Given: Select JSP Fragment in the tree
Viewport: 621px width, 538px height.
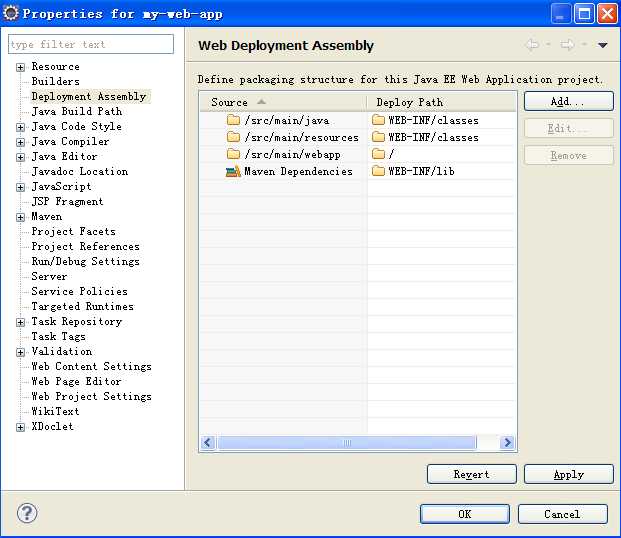Looking at the screenshot, I should point(67,201).
